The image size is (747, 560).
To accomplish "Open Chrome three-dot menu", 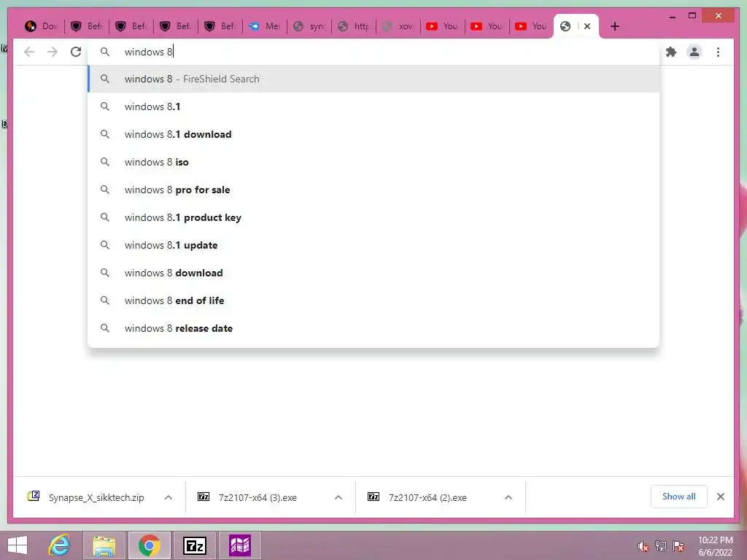I will [718, 52].
